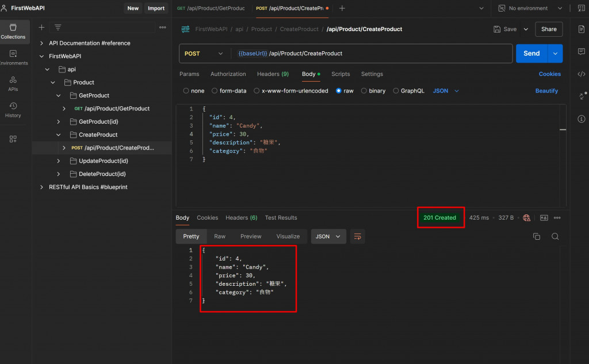The height and width of the screenshot is (364, 589).
Task: Switch to the Scripts tab
Action: [x=341, y=74]
